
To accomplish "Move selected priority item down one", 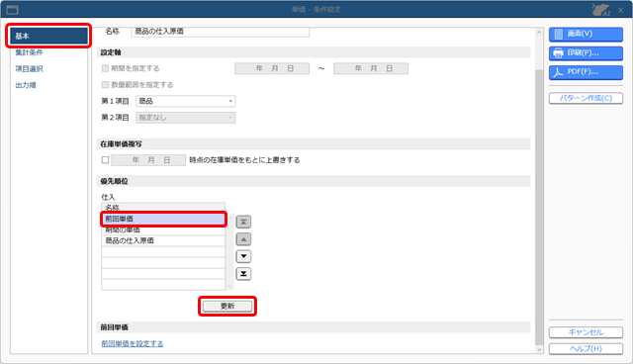I will coord(243,256).
